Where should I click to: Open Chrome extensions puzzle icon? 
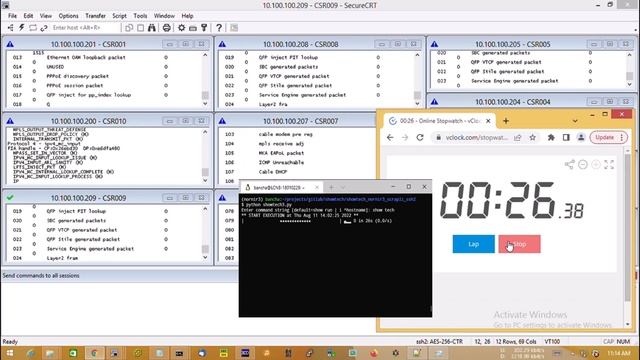pos(551,138)
